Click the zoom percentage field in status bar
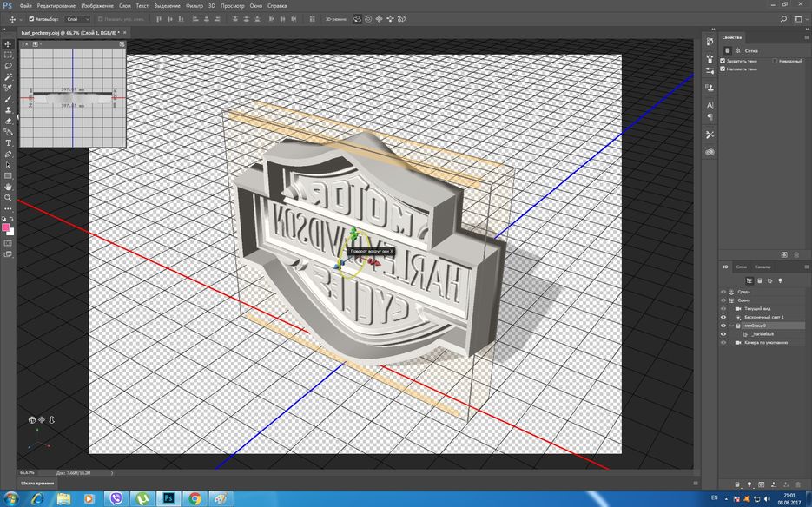This screenshot has width=812, height=507. click(28, 473)
